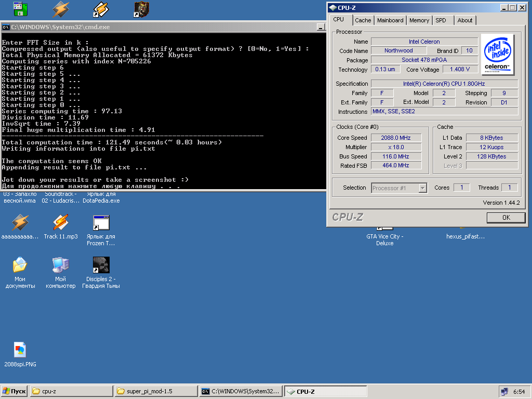532x399 pixels.
Task: Click the Name field showing Intel Celeron
Action: (424, 42)
